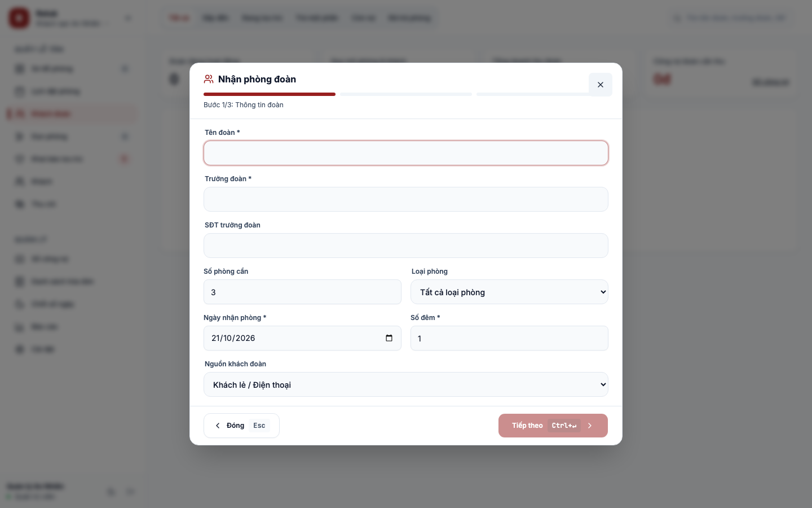This screenshot has width=812, height=508.
Task: Click the date value 21/10/2026
Action: [x=233, y=338]
